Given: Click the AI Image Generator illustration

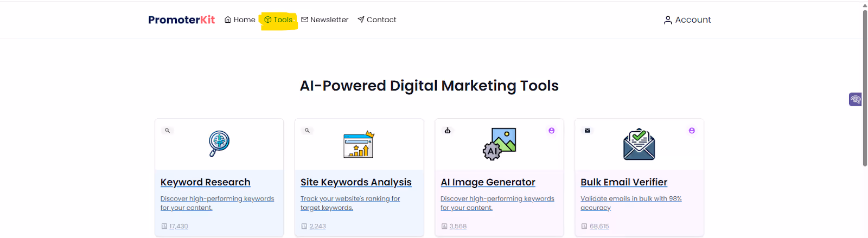Looking at the screenshot, I should [500, 144].
